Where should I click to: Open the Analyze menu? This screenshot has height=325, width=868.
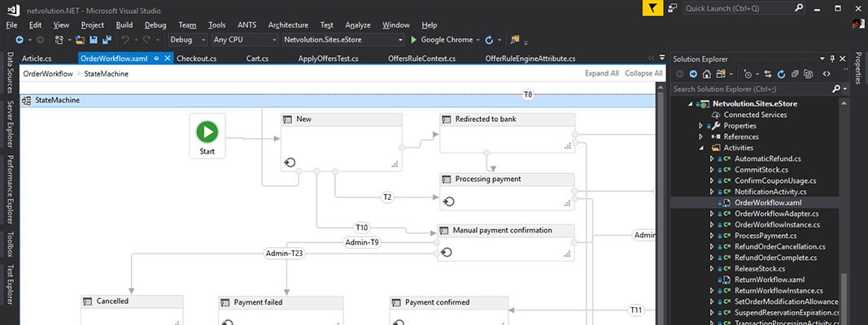[x=358, y=25]
